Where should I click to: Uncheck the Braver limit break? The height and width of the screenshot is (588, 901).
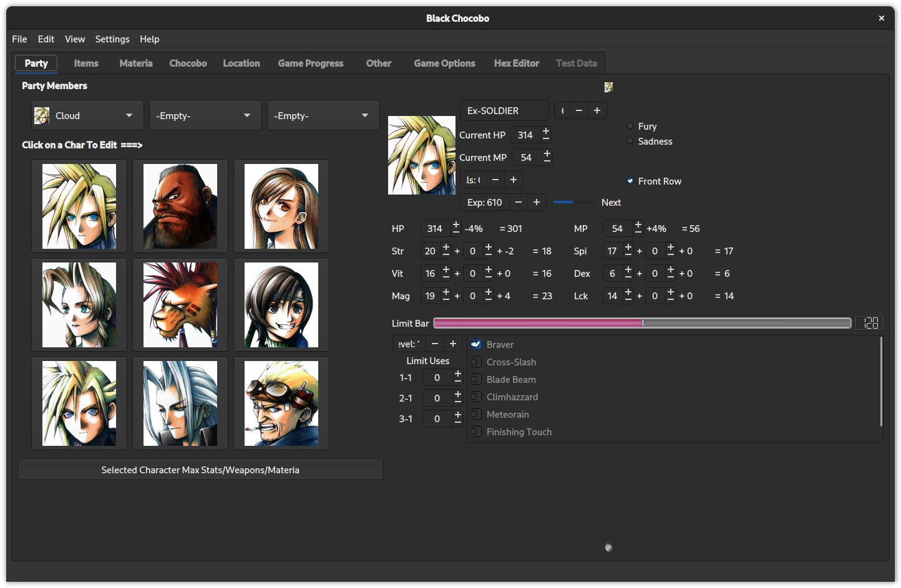[476, 345]
